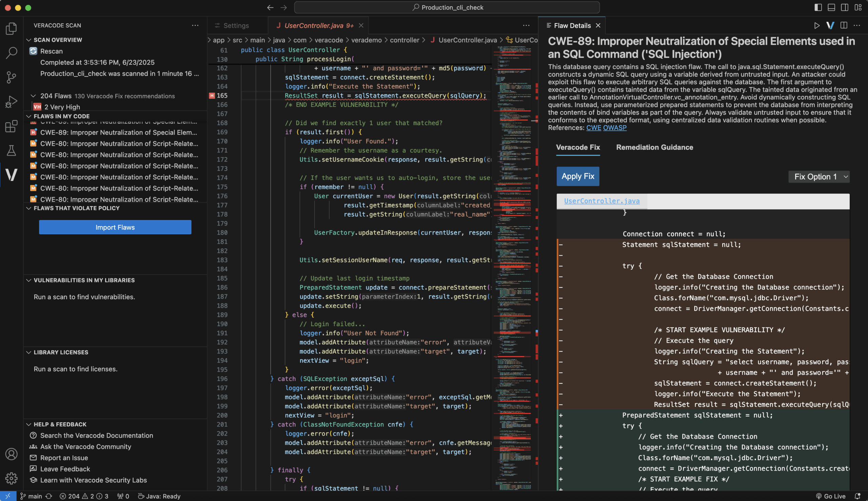Toggle the primary side bar layout icon

(x=818, y=7)
